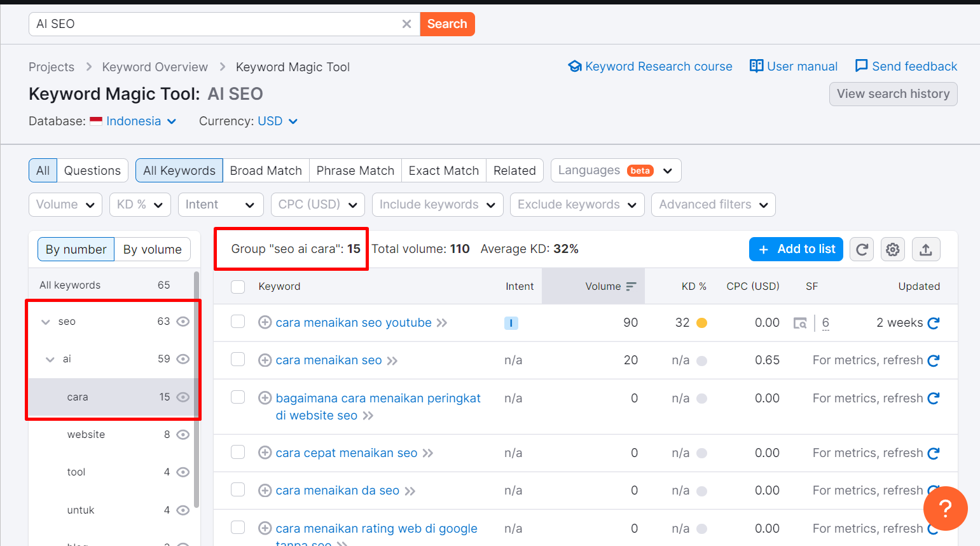The width and height of the screenshot is (980, 546).
Task: Focus the AI SEO keyword input
Action: 215,24
